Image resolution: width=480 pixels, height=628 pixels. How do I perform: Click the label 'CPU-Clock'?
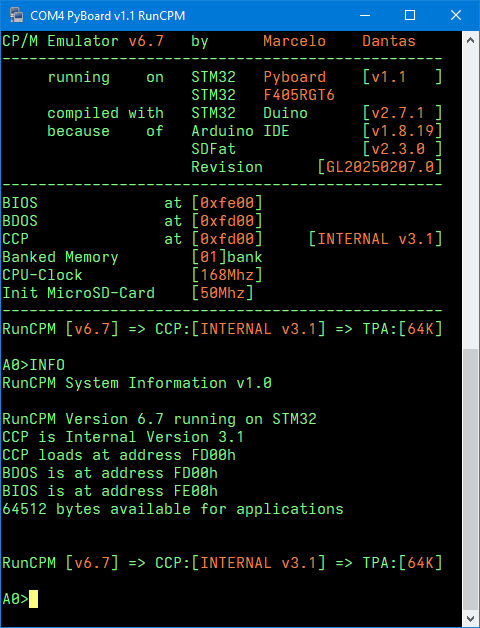pyautogui.click(x=42, y=275)
